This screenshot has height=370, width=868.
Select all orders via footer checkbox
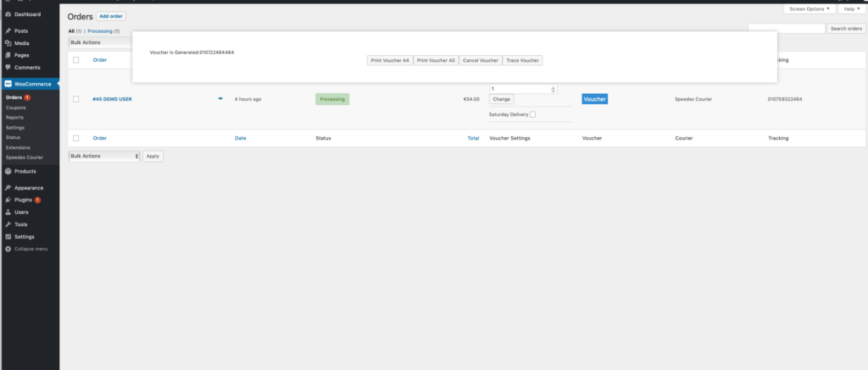tap(75, 138)
